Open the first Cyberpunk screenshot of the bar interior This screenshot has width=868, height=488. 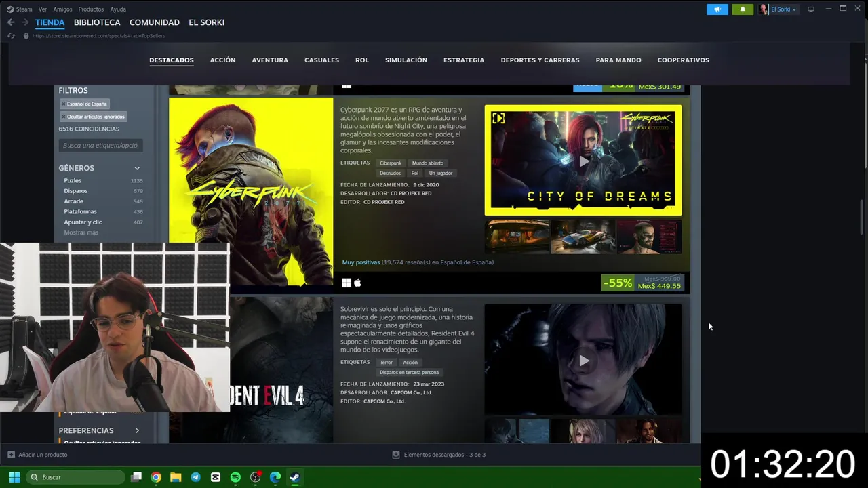517,237
